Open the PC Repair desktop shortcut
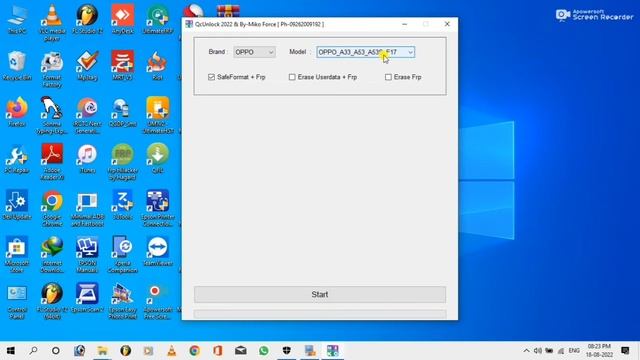This screenshot has width=640, height=360. pos(17,158)
